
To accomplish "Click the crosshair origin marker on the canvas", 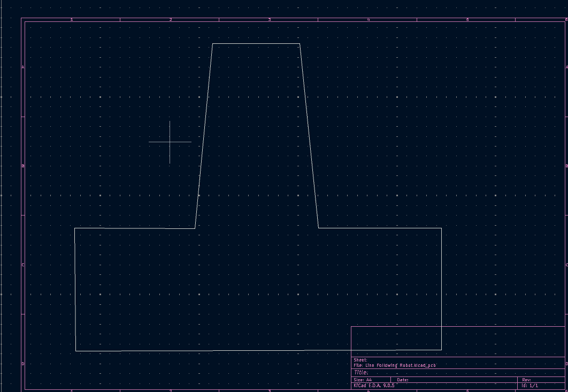I will click(x=169, y=141).
